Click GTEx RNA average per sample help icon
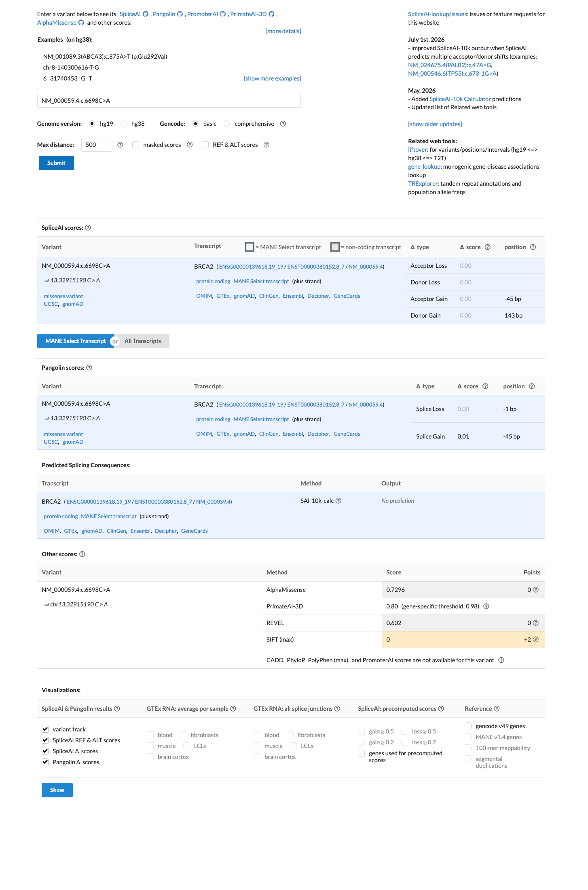The image size is (588, 890). tap(233, 709)
